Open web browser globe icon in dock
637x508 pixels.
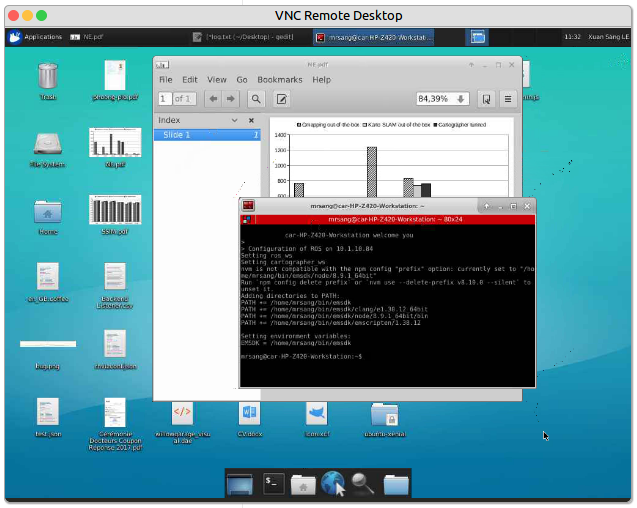coord(333,483)
